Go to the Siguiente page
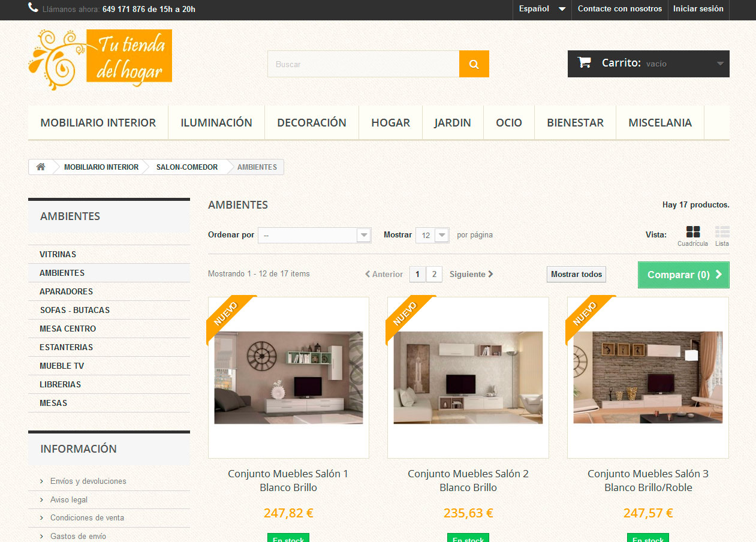The height and width of the screenshot is (542, 756). point(471,274)
